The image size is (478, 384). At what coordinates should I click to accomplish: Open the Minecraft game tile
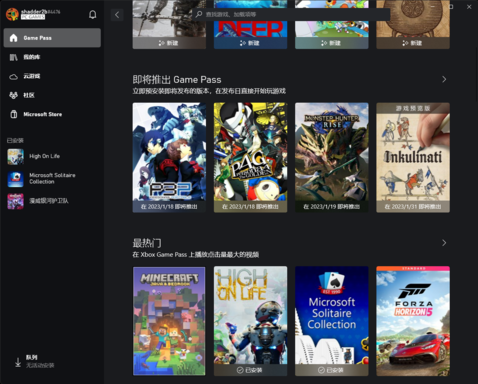coord(169,321)
